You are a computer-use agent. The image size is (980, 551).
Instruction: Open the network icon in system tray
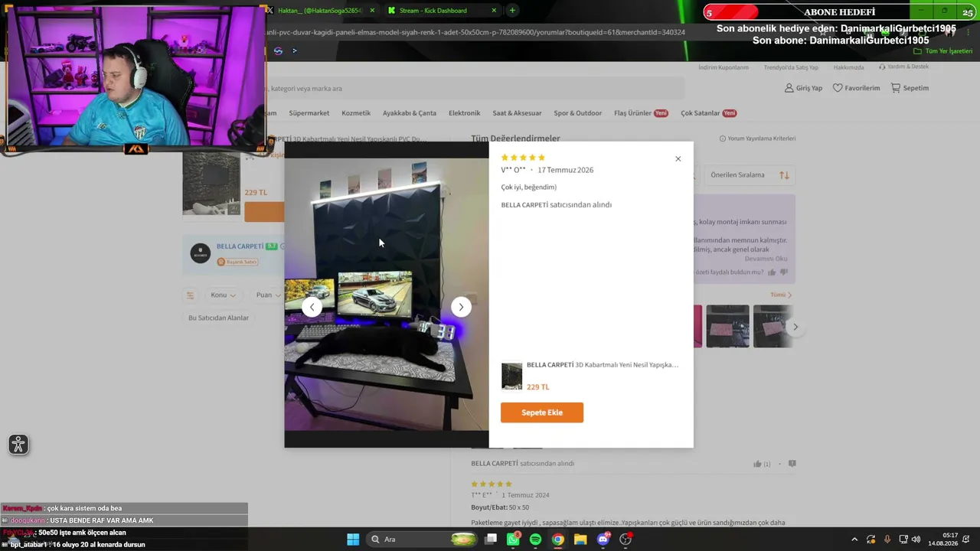[903, 540]
